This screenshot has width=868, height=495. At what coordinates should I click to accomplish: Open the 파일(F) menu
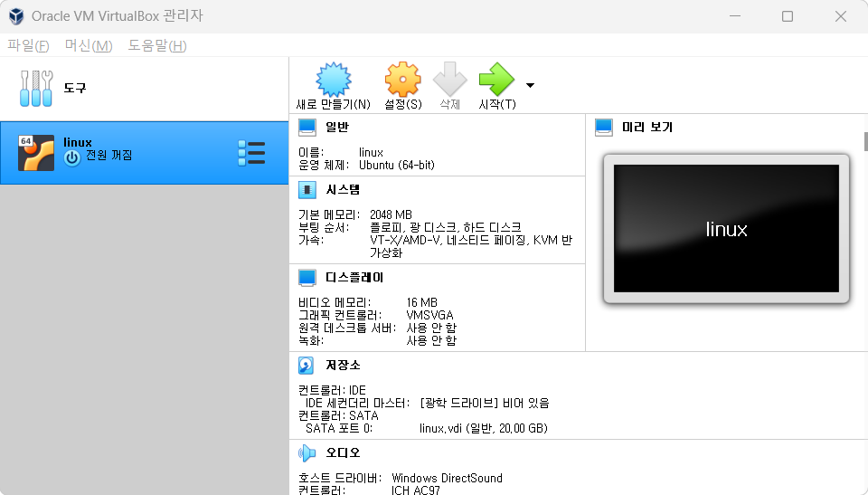click(x=28, y=45)
